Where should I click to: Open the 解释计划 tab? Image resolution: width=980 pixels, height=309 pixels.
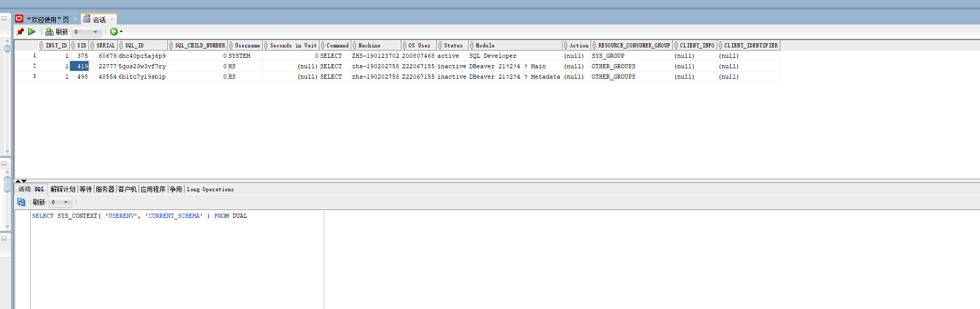(x=63, y=189)
